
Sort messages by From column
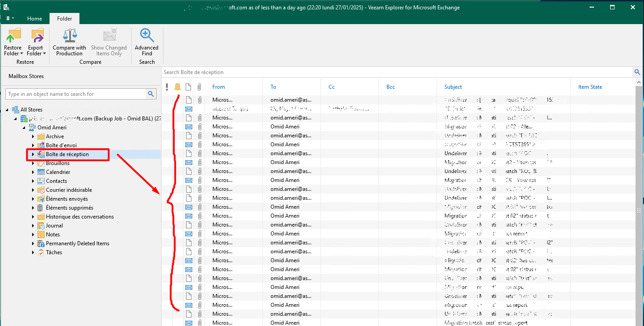click(x=219, y=87)
